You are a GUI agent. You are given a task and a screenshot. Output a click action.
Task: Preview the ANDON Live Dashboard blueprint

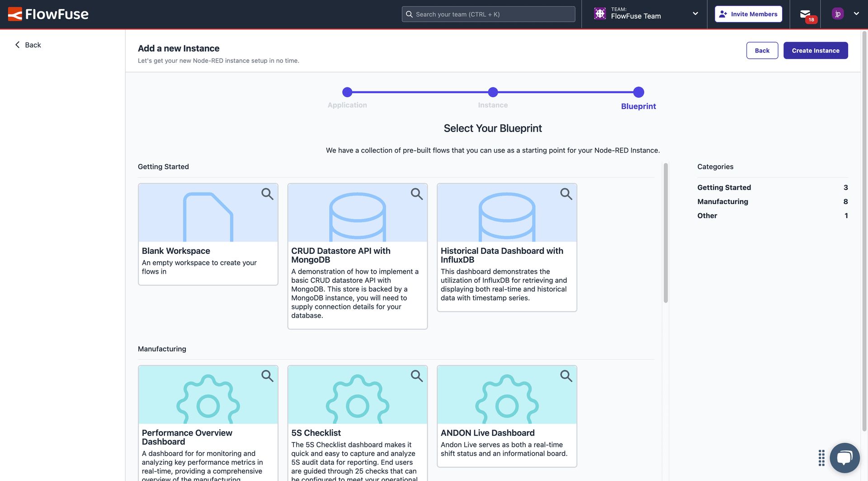tap(566, 376)
